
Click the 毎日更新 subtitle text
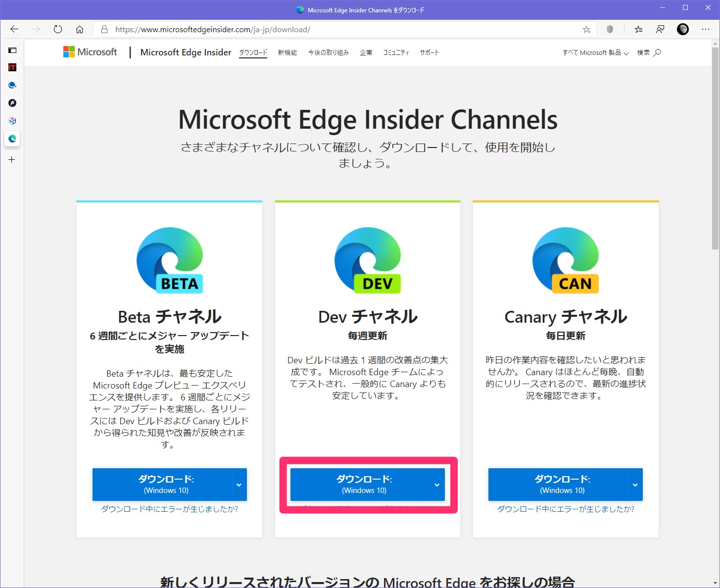[x=566, y=336]
